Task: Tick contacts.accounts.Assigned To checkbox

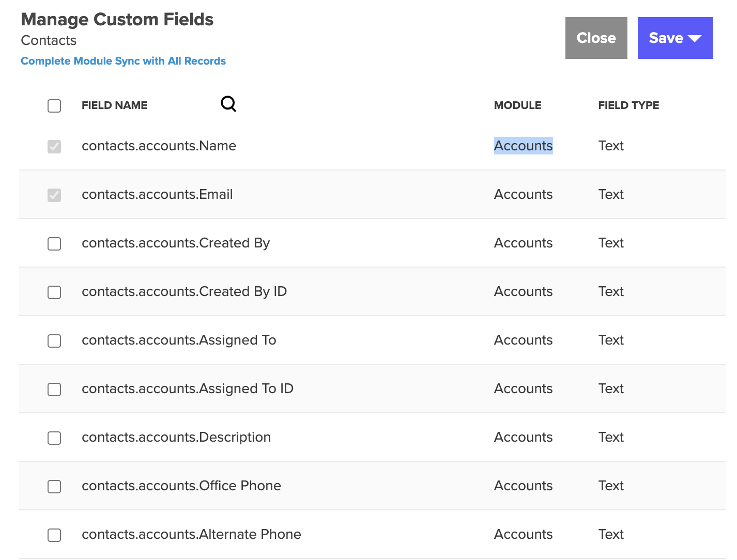Action: pyautogui.click(x=54, y=341)
